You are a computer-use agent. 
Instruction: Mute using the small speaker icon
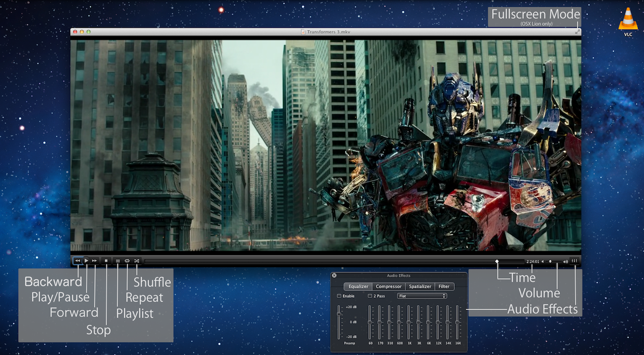click(543, 261)
